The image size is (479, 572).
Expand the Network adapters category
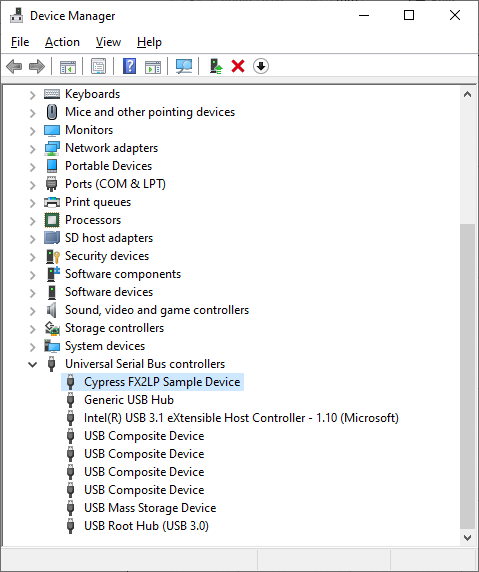click(32, 149)
